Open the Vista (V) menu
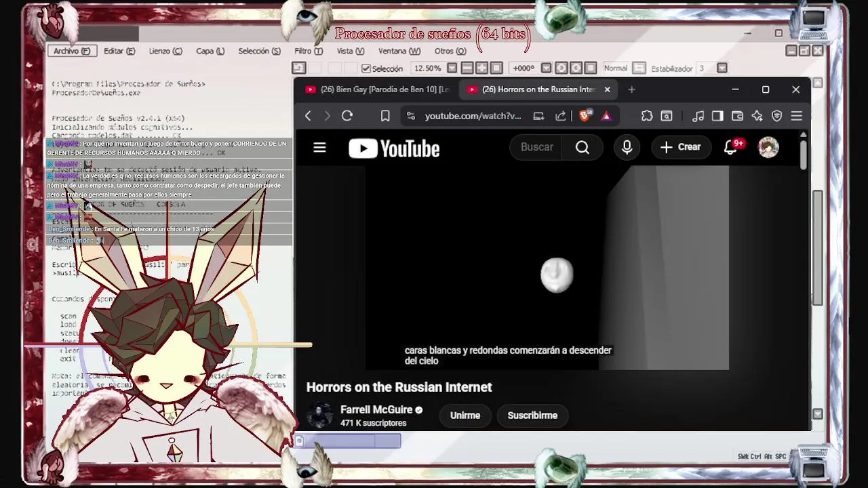868x488 pixels. click(351, 51)
